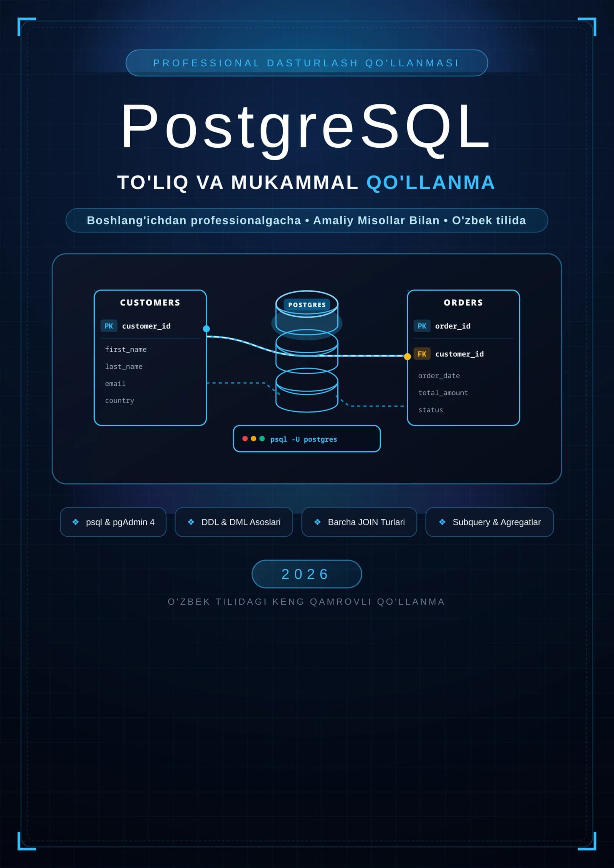Screen dimensions: 614x868
Task: Click the 'psql -U postgres' command text
Action: point(304,439)
